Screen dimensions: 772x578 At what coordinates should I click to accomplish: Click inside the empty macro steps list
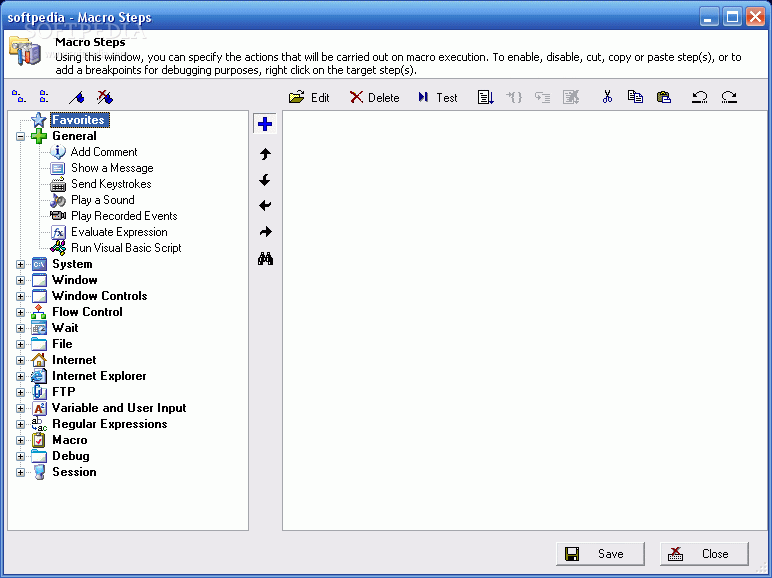click(x=524, y=321)
